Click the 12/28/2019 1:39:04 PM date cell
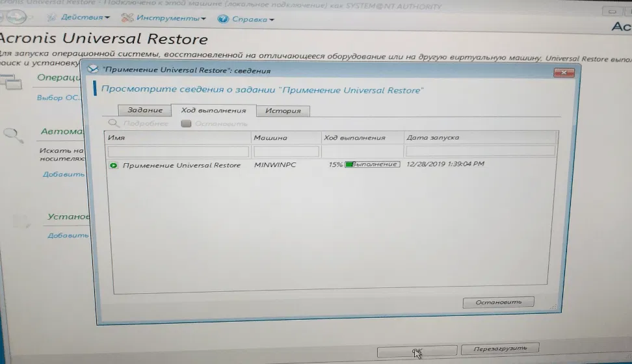This screenshot has width=632, height=364. click(445, 164)
